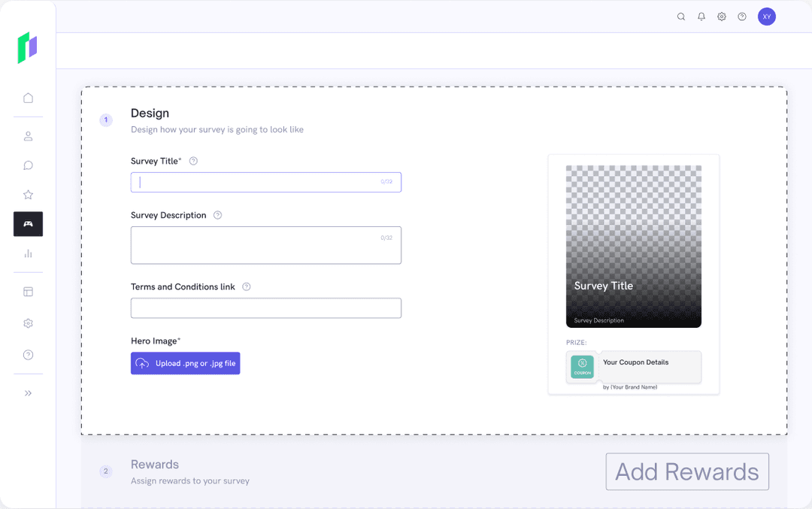Click the XY user avatar
812x509 pixels.
(766, 17)
